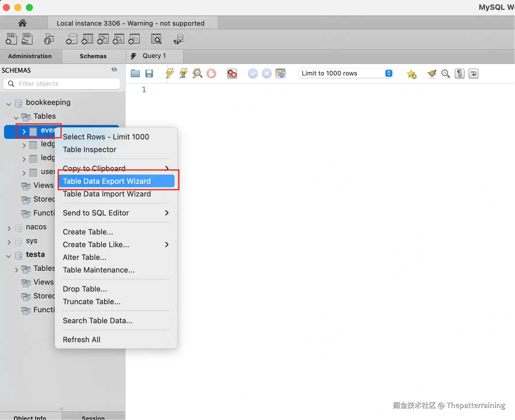Rollback transaction X icon
The height and width of the screenshot is (420, 515).
coord(267,73)
